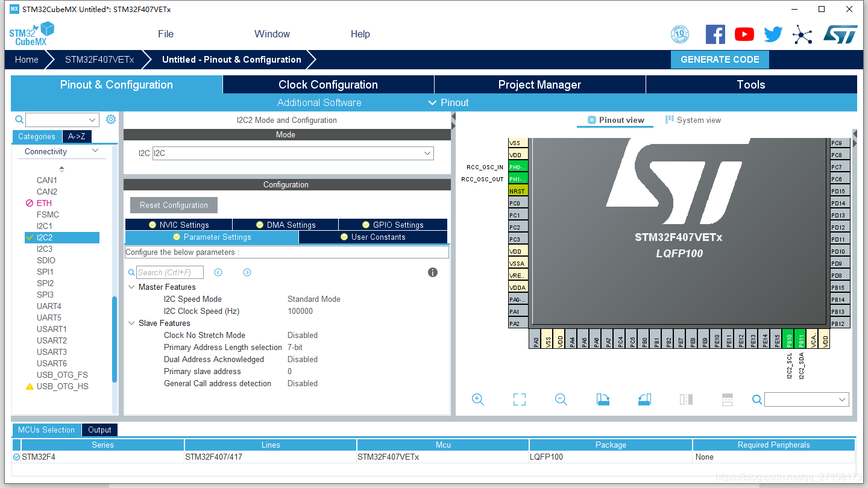Open the NVIC Settings tab
This screenshot has height=488, width=868.
[178, 225]
